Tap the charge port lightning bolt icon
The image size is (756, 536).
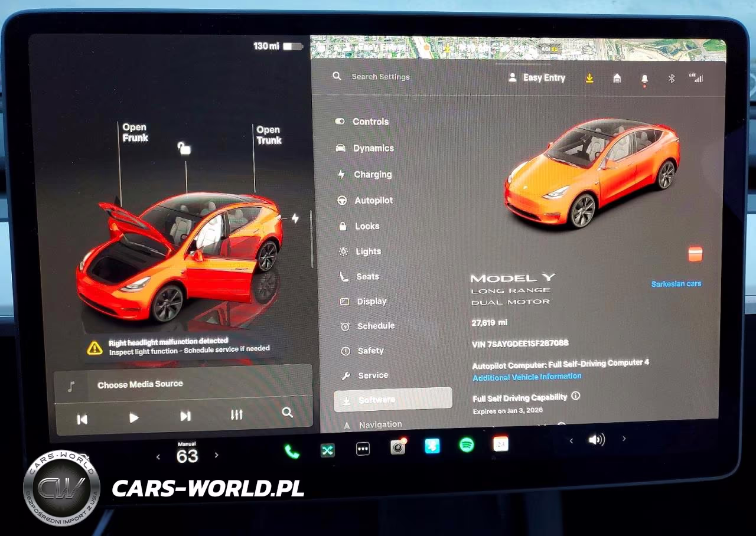295,218
